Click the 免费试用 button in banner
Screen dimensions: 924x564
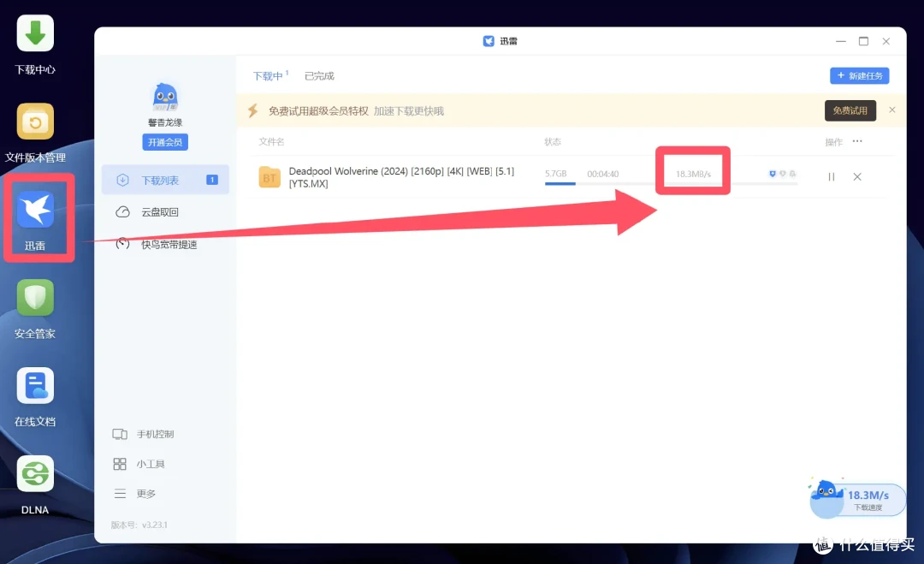click(850, 110)
